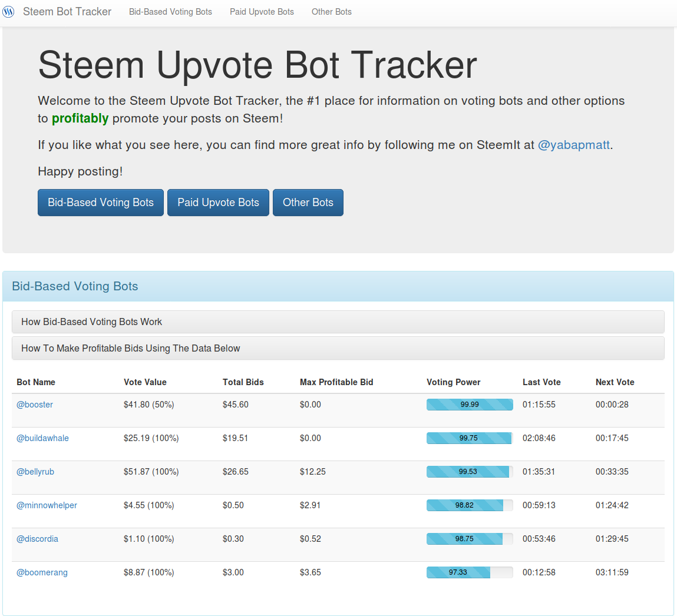Click the 01:35:31 last vote time

coord(539,472)
